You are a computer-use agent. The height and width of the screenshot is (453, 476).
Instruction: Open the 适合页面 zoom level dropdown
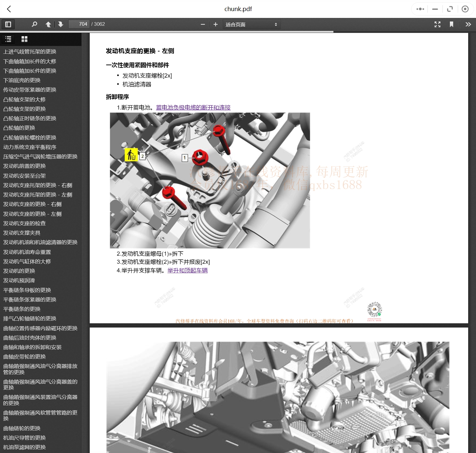252,24
